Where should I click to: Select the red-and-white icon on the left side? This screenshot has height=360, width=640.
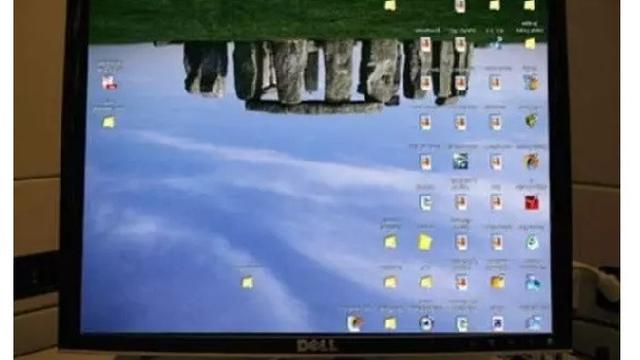pos(109,83)
